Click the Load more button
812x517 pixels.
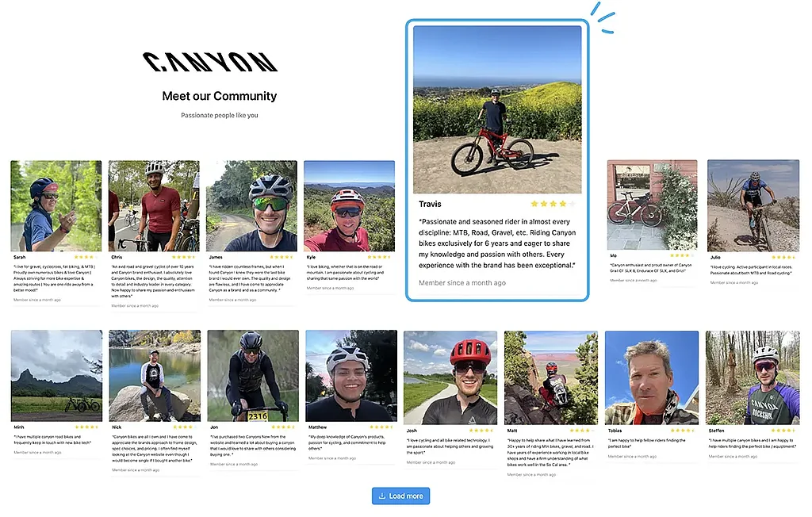tap(400, 496)
